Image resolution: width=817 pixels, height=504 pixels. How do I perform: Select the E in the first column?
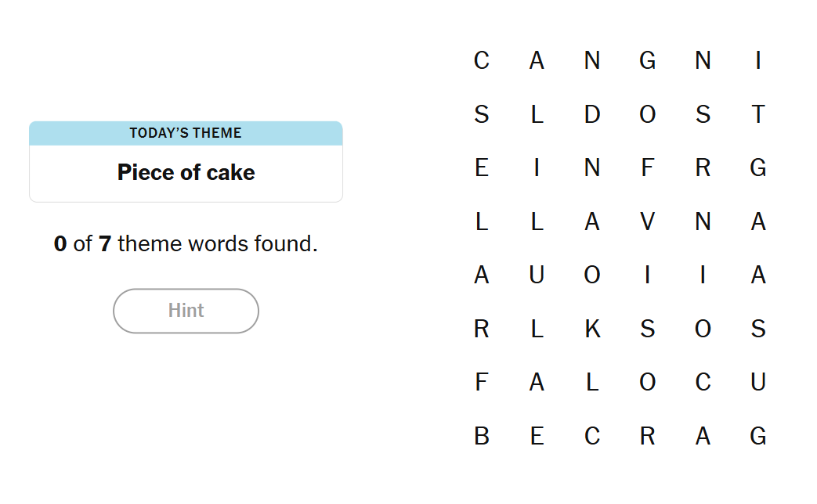[482, 167]
